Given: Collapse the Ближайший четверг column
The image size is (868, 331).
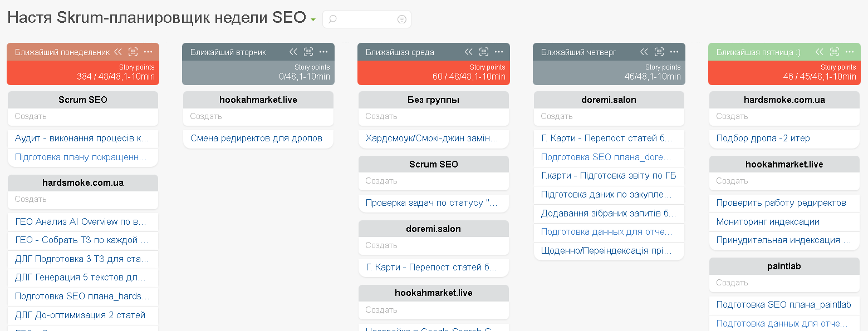Looking at the screenshot, I should (644, 52).
